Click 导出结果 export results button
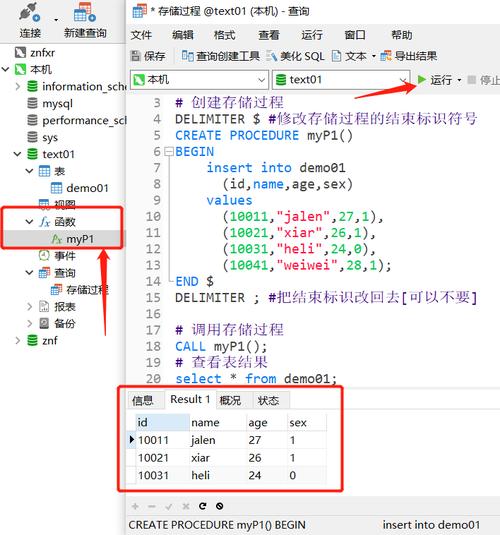Screen dimensions: 500x535 pyautogui.click(x=409, y=56)
